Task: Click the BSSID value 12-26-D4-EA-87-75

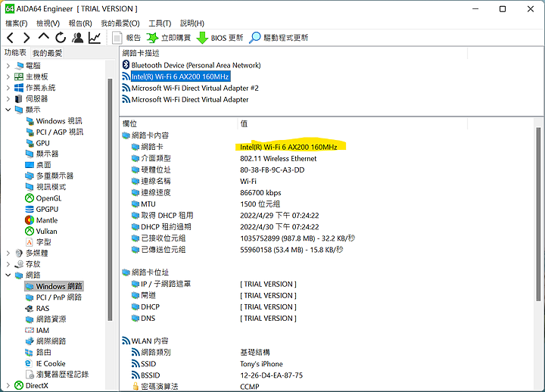Action: 272,375
